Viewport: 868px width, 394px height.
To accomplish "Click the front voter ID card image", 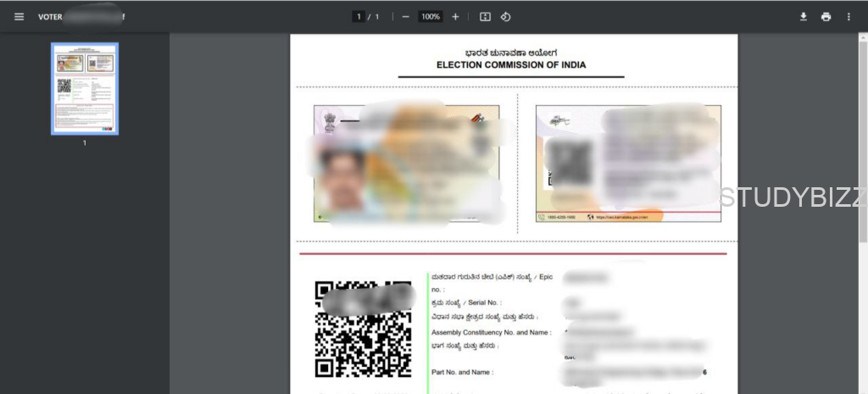I will [406, 164].
